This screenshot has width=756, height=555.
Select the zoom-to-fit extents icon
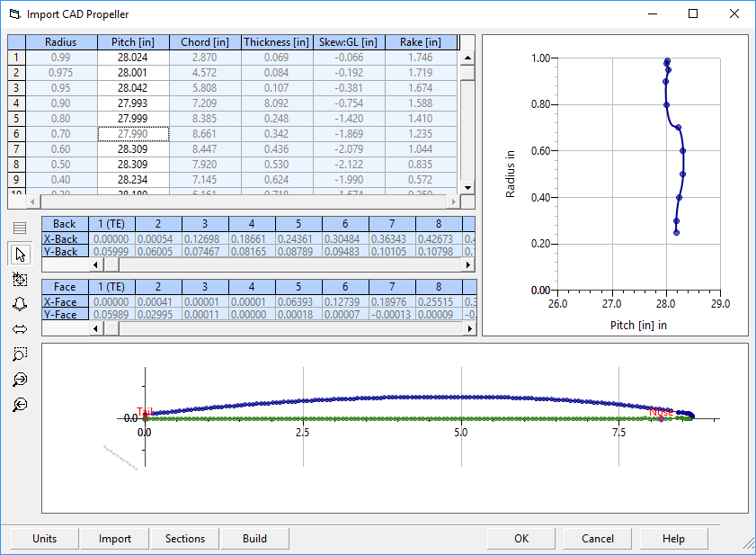point(20,279)
